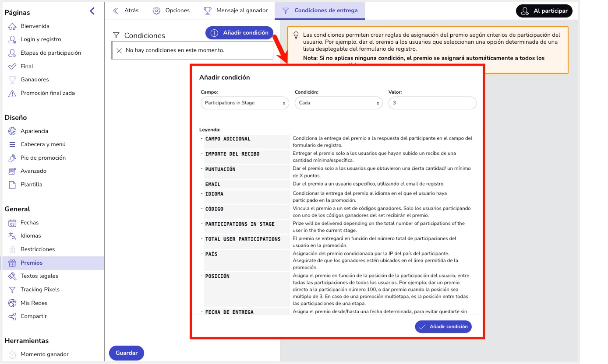Open the Bienvenida page link
The image size is (608, 364).
coord(35,26)
